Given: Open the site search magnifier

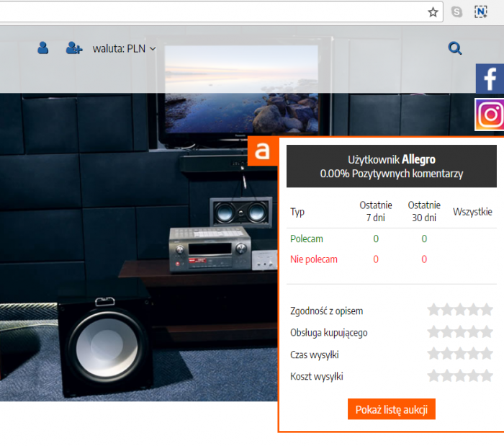Looking at the screenshot, I should point(455,48).
